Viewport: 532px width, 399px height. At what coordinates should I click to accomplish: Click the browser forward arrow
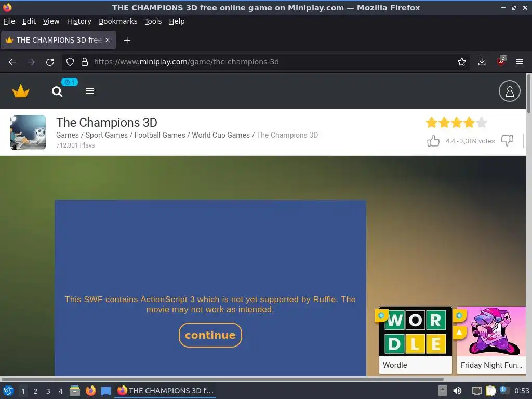coord(31,62)
